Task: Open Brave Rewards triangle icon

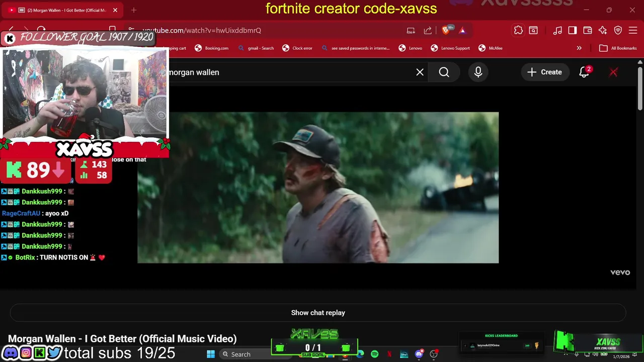Action: pyautogui.click(x=462, y=30)
